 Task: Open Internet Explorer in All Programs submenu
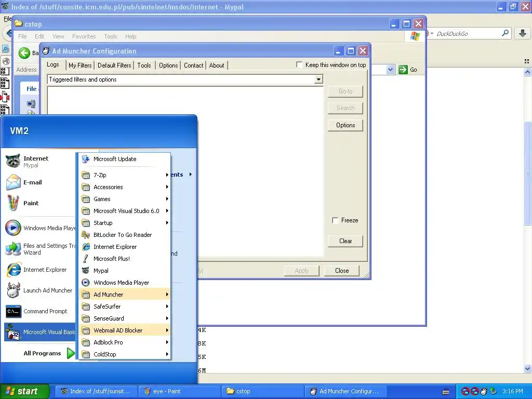click(x=125, y=247)
